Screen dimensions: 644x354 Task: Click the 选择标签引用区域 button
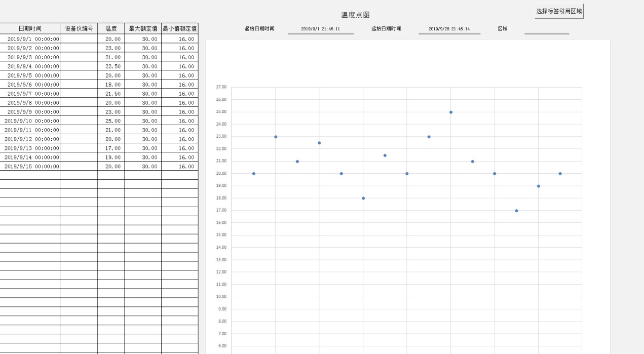pos(559,11)
